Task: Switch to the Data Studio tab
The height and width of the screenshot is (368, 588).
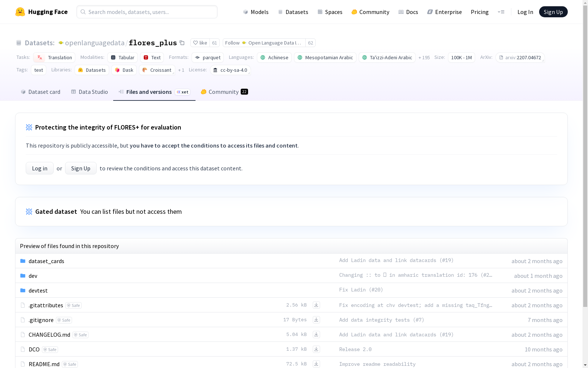Action: (x=89, y=92)
